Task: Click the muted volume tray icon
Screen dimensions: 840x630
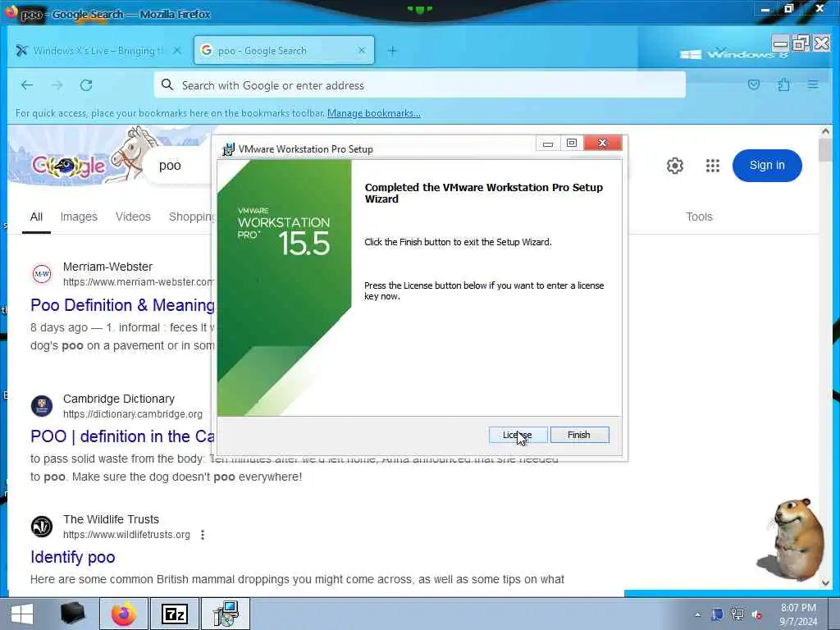Action: tap(757, 615)
